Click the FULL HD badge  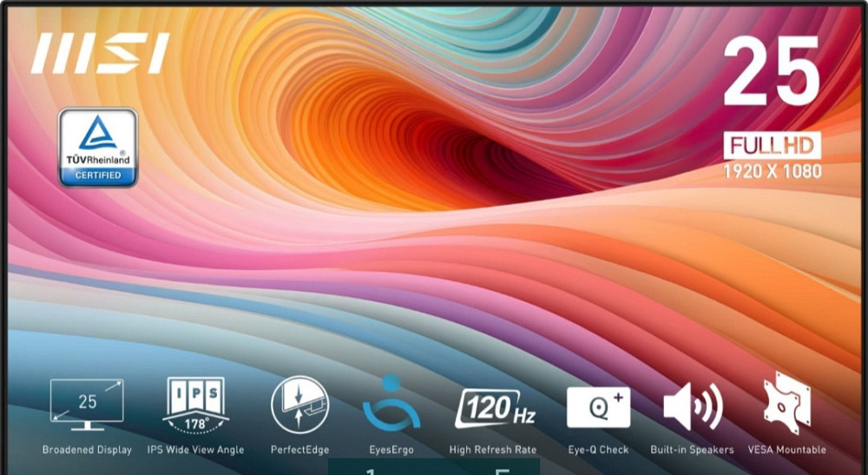[772, 145]
